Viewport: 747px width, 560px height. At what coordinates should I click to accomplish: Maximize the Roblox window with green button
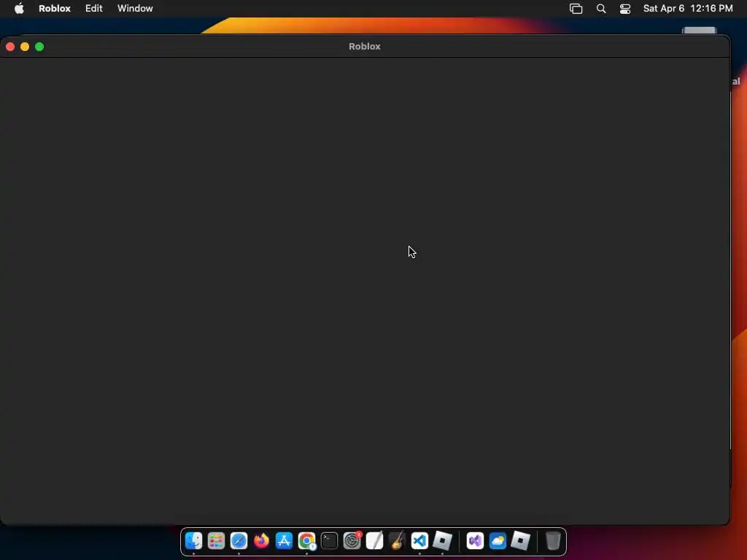39,47
